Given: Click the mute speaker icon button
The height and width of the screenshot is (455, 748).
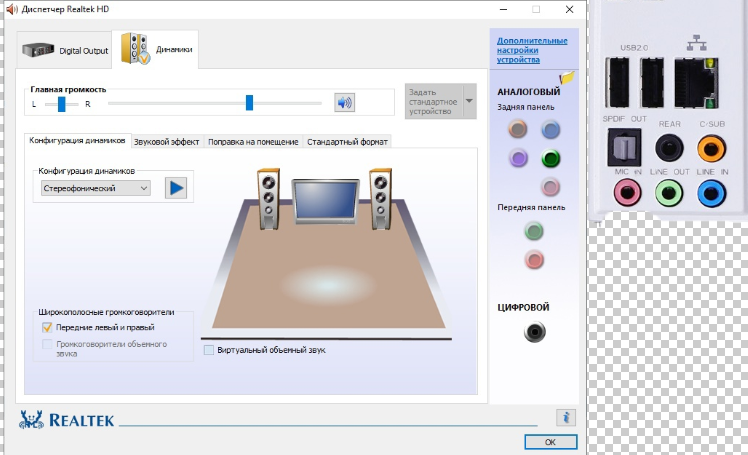Looking at the screenshot, I should pos(344,103).
